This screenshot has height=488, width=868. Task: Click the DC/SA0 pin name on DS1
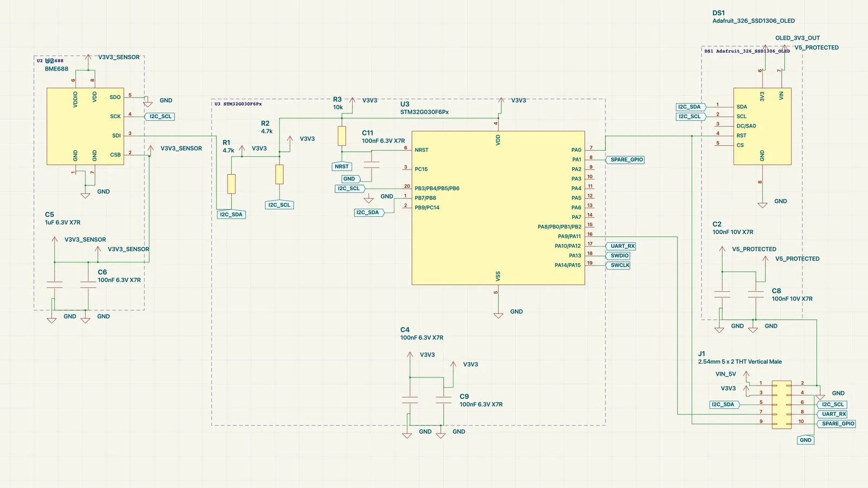[x=746, y=126]
